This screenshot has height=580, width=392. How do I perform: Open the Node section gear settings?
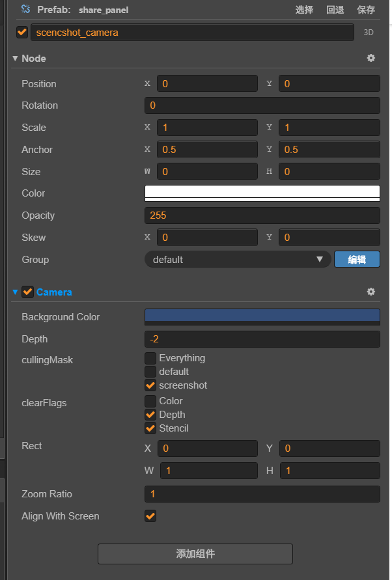(371, 58)
